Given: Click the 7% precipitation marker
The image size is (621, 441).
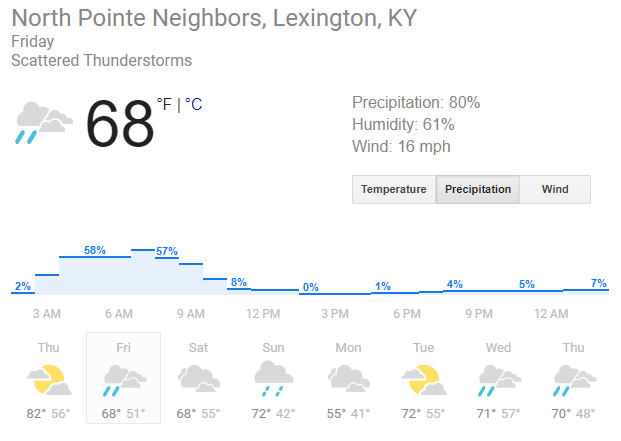Looking at the screenshot, I should pyautogui.click(x=598, y=283).
